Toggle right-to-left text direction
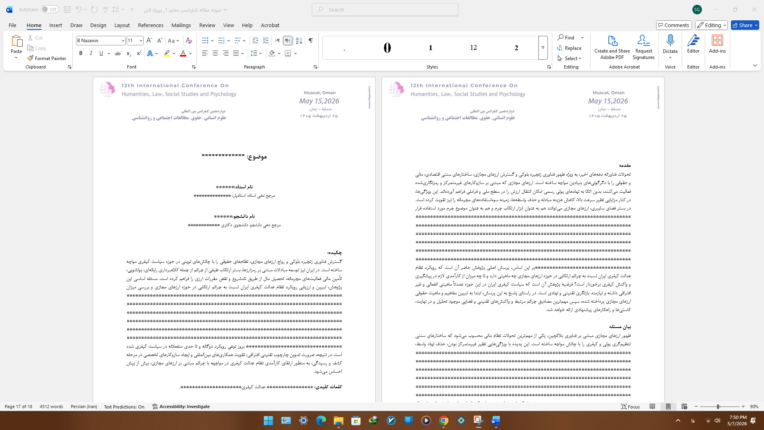 click(x=288, y=40)
